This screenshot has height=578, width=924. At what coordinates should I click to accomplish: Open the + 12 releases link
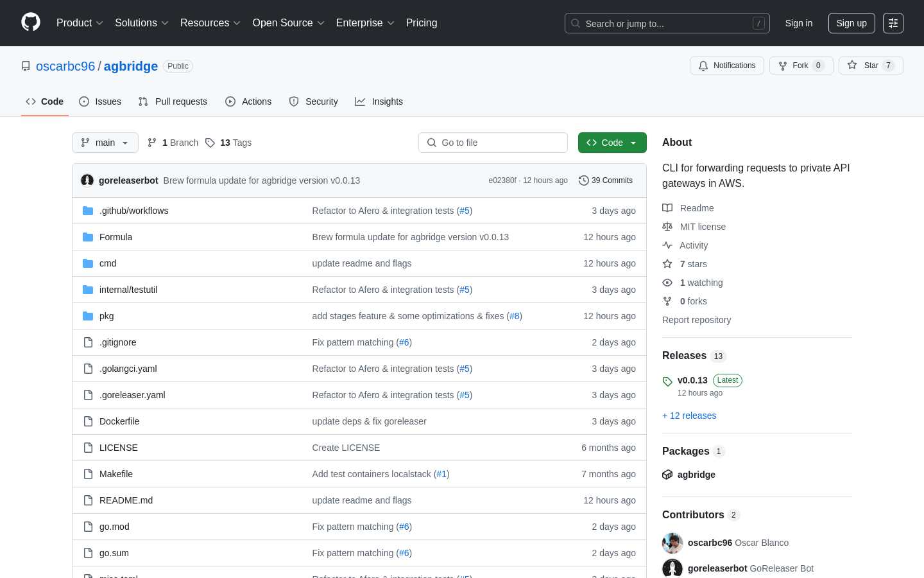click(x=689, y=416)
